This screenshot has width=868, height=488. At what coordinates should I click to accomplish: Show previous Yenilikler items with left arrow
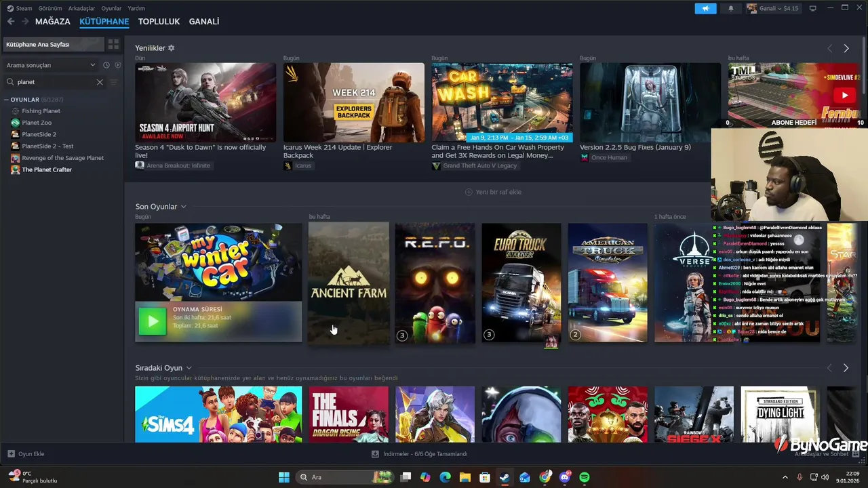point(829,49)
